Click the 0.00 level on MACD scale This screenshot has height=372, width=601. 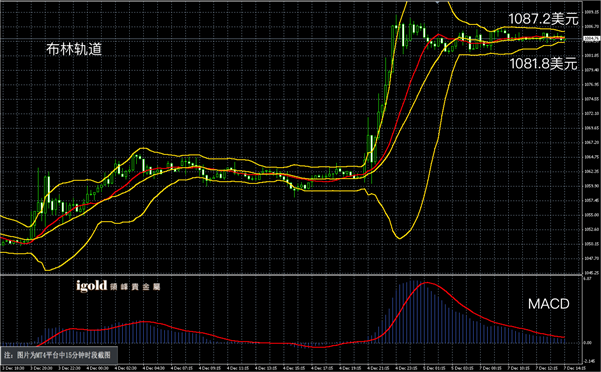pos(587,343)
